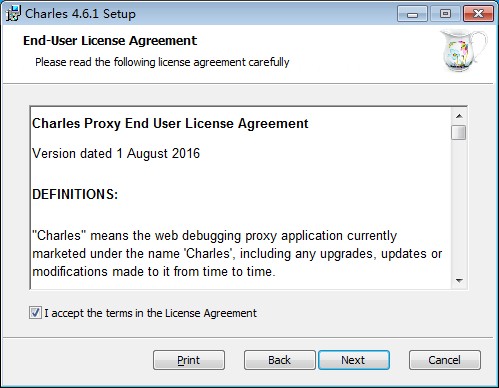Minimize the Charles Setup window
The image size is (499, 388).
pos(412,14)
